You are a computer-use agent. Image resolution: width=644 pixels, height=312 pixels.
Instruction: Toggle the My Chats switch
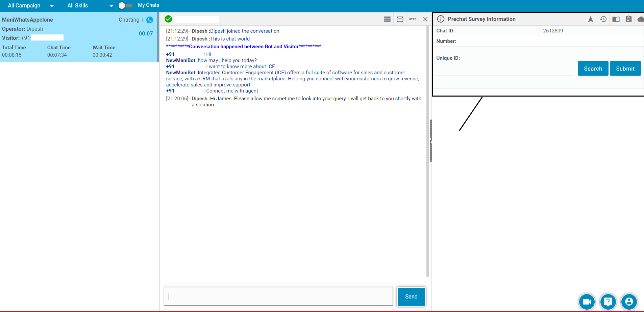[125, 5]
